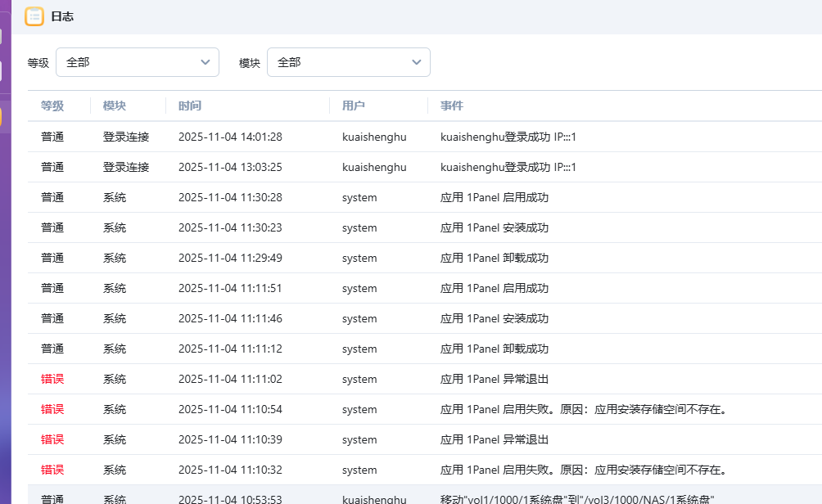Click the 日志 app icon in title bar

point(34,16)
